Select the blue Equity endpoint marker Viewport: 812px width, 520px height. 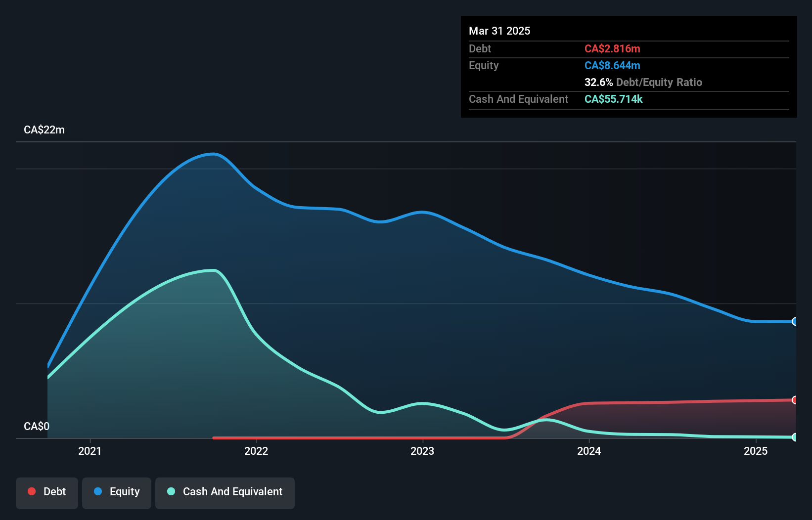(x=795, y=321)
